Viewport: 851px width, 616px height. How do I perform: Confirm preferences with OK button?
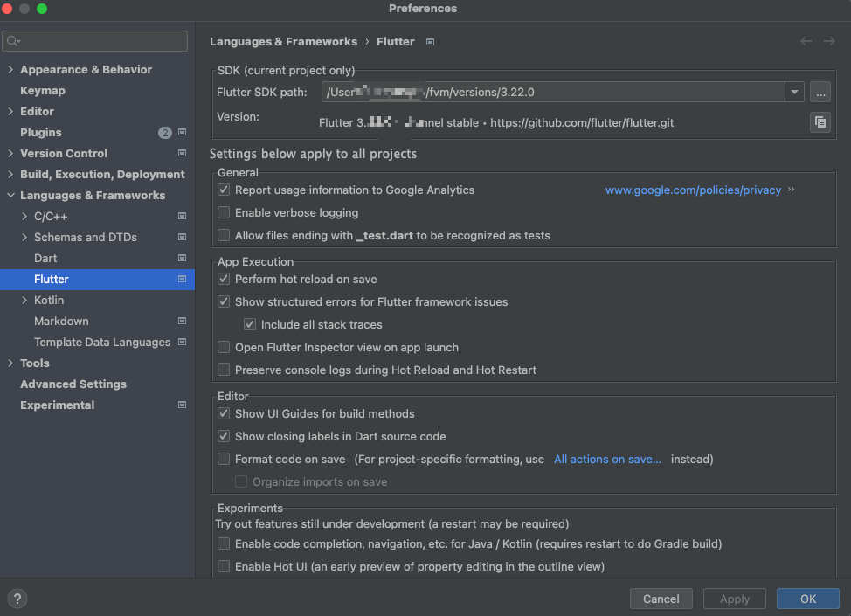click(x=807, y=599)
